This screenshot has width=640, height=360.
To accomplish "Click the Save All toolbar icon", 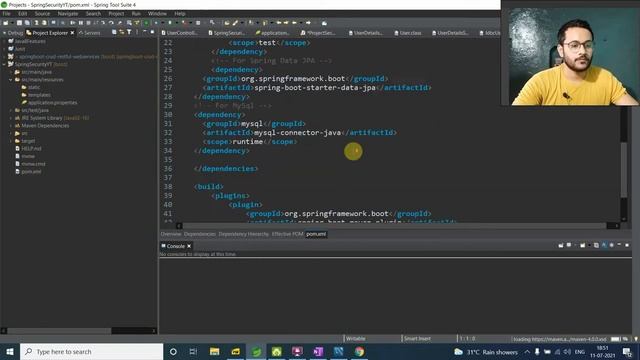I will coord(27,23).
